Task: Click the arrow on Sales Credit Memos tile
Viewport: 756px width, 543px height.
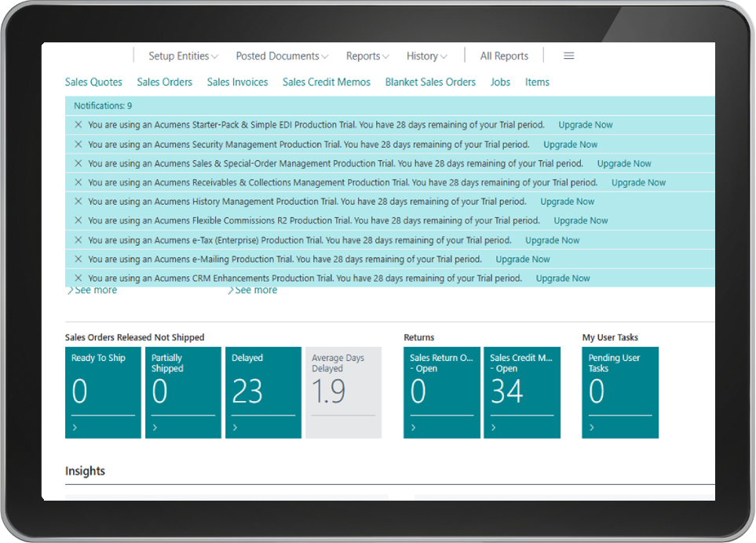Action: [493, 428]
